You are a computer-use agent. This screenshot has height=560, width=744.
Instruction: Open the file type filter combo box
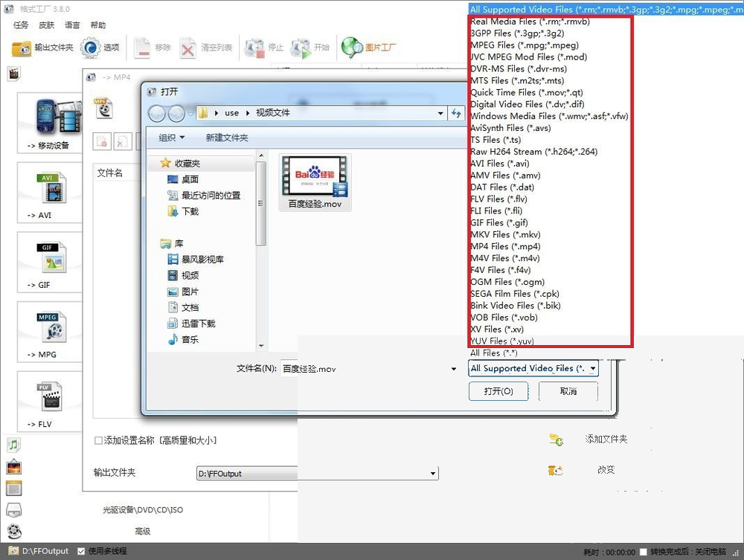pos(533,368)
